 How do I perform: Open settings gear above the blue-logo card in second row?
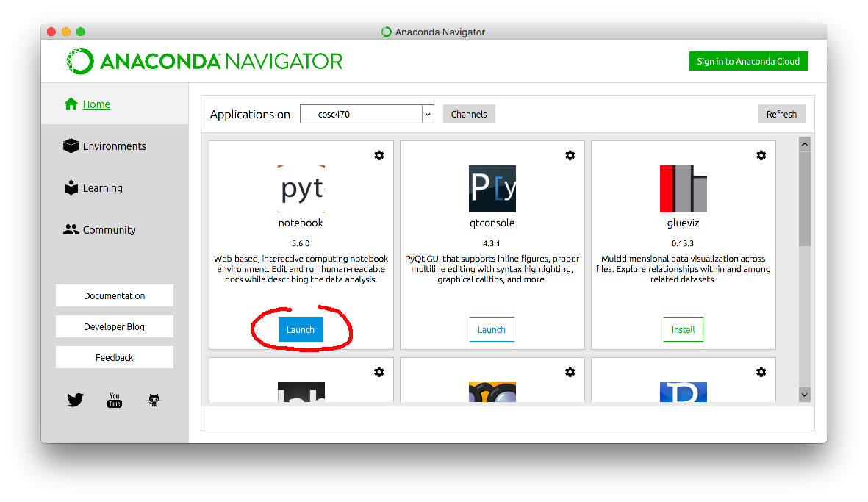pos(761,373)
